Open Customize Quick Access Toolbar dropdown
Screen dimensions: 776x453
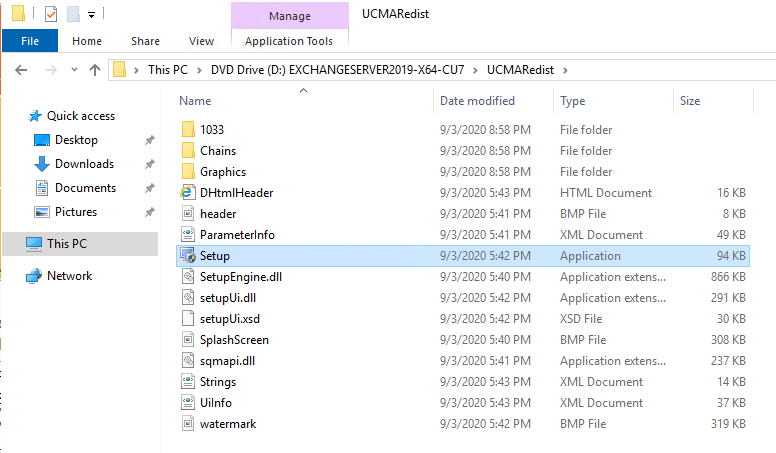pyautogui.click(x=92, y=15)
